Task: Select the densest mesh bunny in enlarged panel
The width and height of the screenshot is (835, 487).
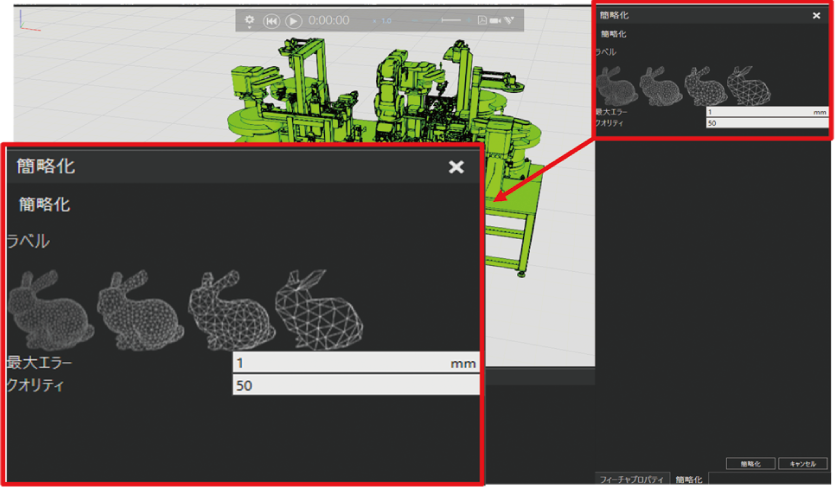Action: 46,306
